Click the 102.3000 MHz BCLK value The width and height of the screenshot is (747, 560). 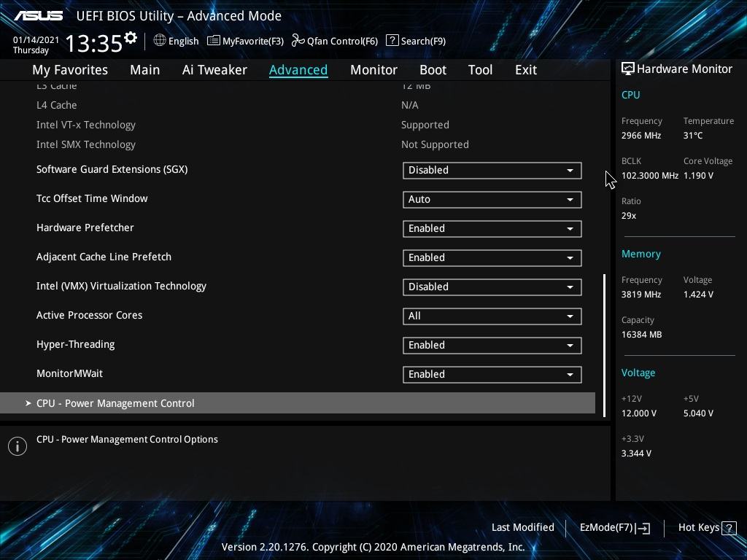click(650, 176)
